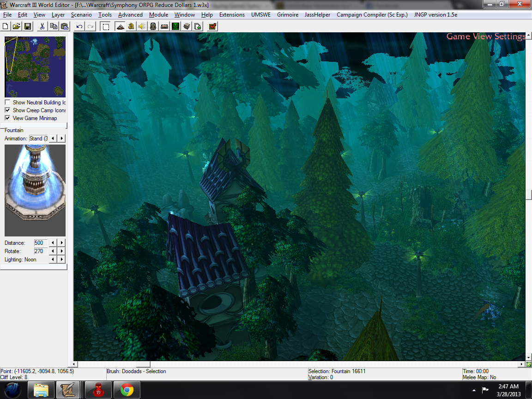Click the red potion app in taskbar
Image resolution: width=532 pixels, height=399 pixels.
tap(98, 390)
